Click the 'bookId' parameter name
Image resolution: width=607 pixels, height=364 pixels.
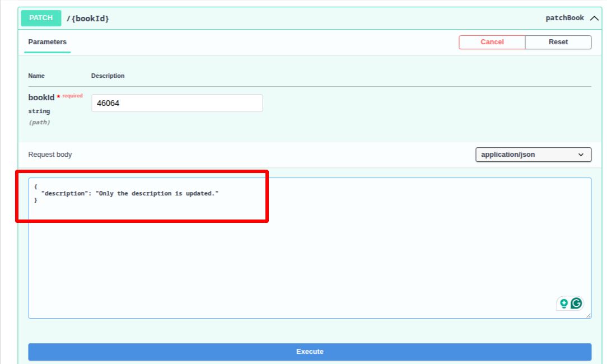coord(41,97)
